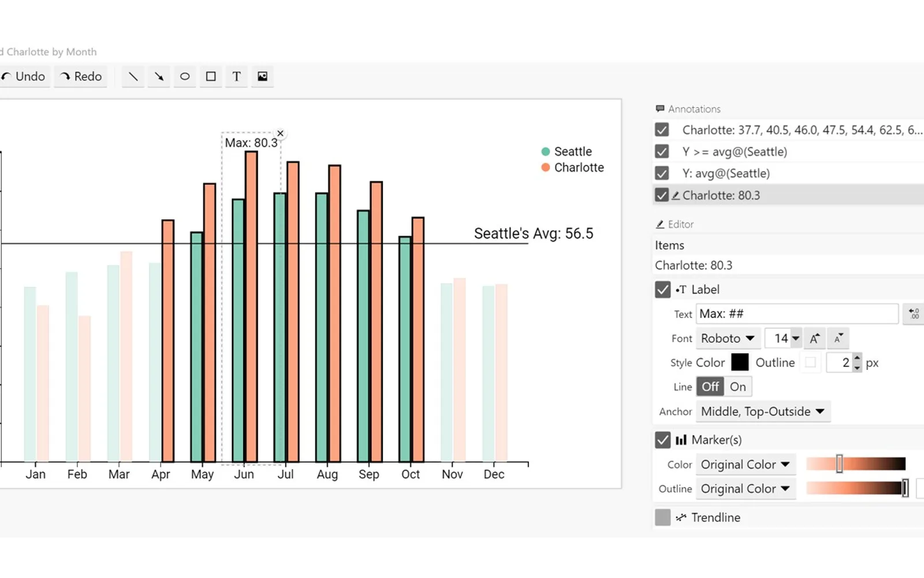Click the number format icon beside Text field

[914, 314]
